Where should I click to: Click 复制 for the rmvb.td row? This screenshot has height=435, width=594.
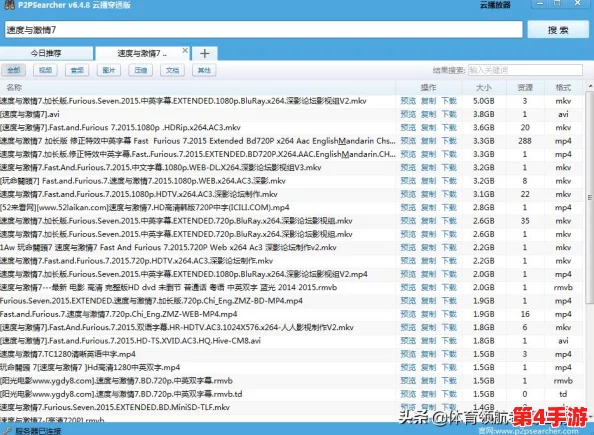tap(428, 394)
